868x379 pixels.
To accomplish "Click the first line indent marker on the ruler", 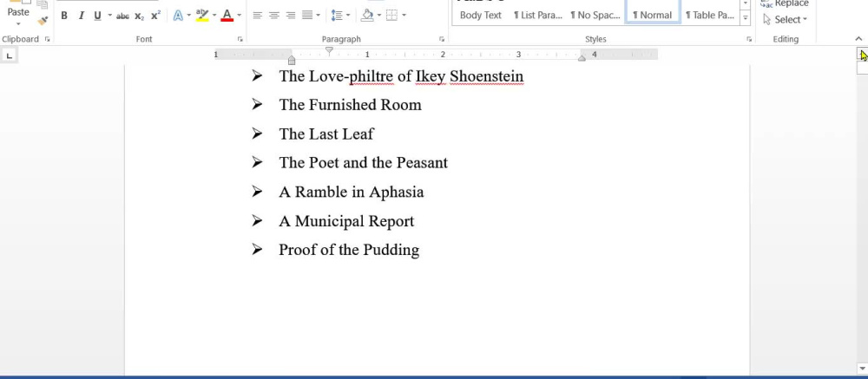I will pos(329,51).
